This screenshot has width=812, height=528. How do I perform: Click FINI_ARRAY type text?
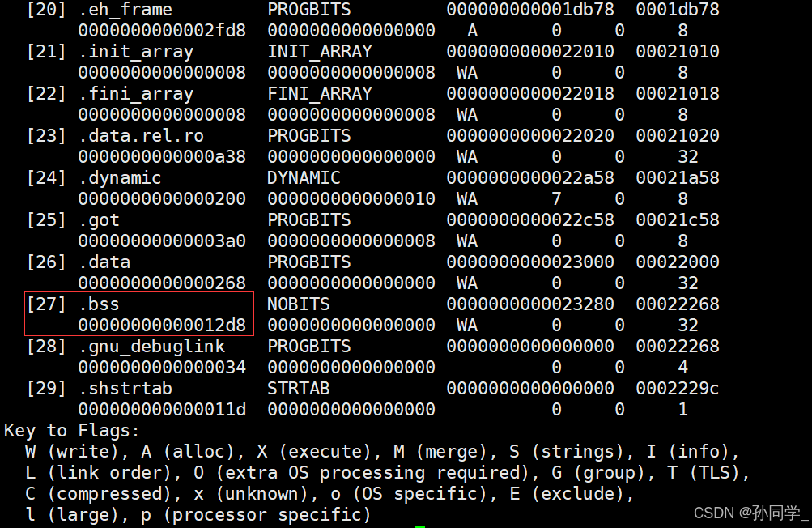pos(320,93)
